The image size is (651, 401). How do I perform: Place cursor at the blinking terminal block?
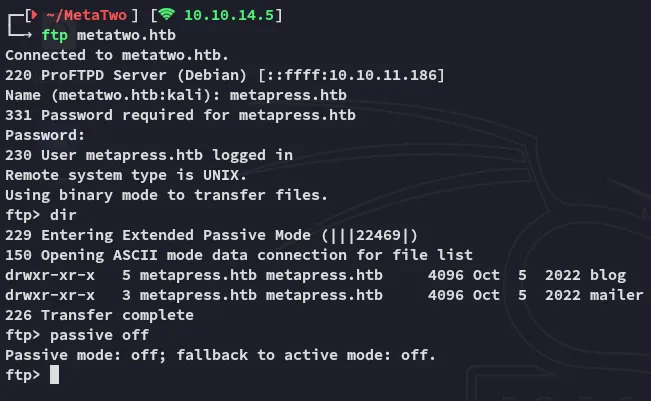[x=54, y=375]
